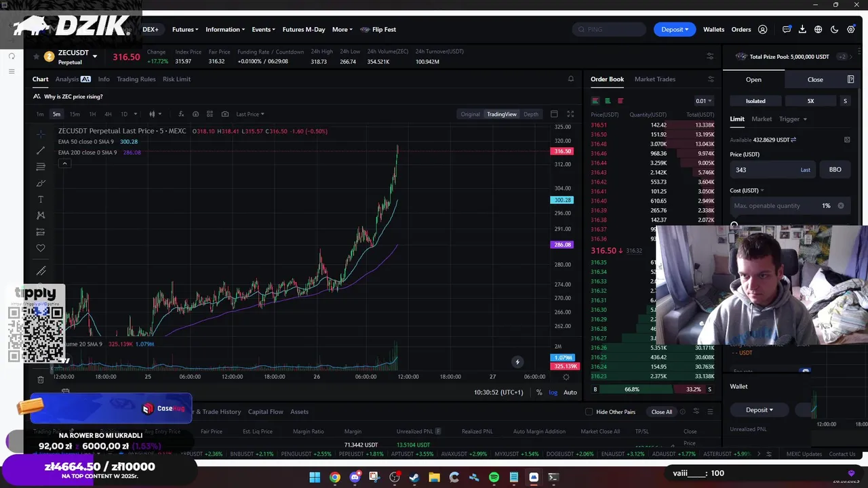Click the blue Deposit button in header
Image resolution: width=868 pixels, height=488 pixels.
tap(675, 30)
